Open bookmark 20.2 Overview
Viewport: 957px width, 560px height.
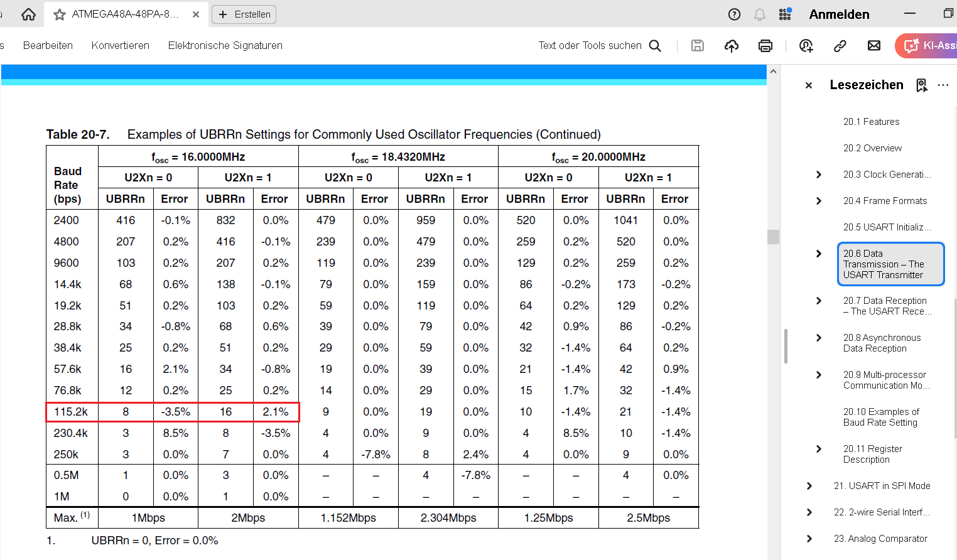pos(872,148)
